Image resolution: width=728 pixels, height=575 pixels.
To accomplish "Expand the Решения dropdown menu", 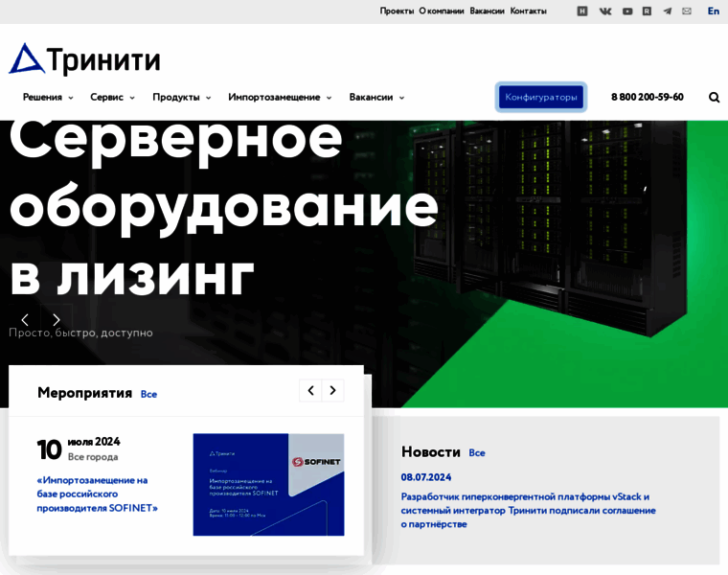I will tap(48, 97).
